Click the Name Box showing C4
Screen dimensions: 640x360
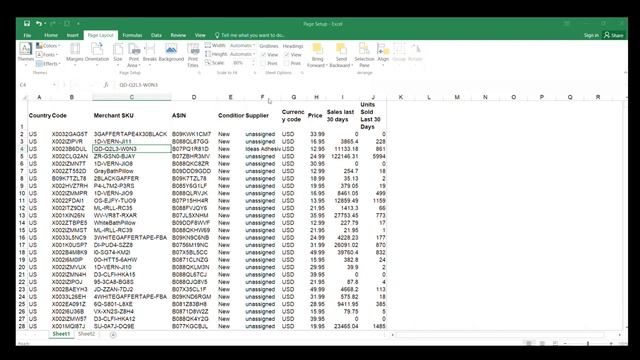tap(35, 85)
